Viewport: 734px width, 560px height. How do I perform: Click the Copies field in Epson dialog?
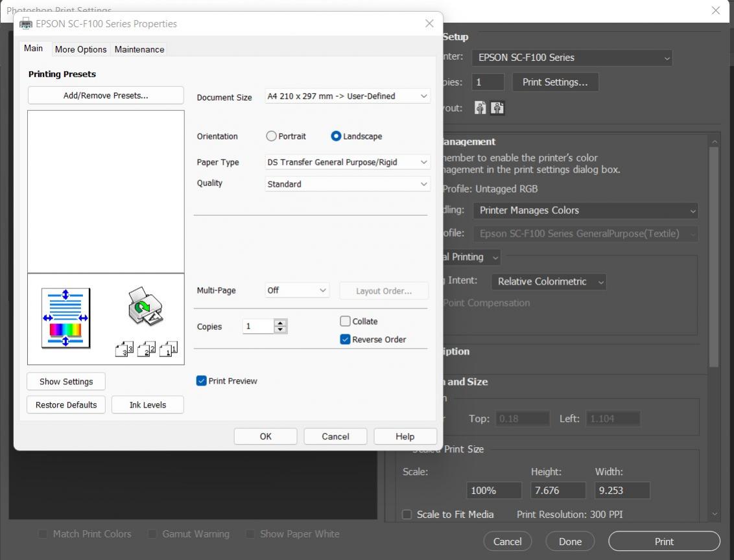point(258,326)
